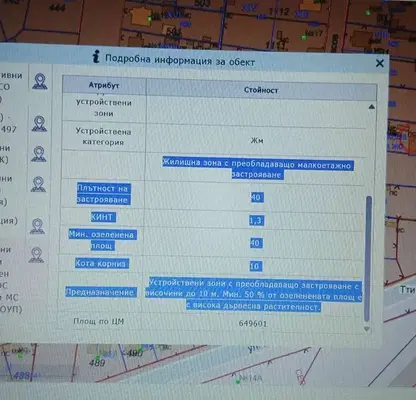Viewport: 416px width, 400px height.
Task: Click the scroll up arrow of the attribute table
Action: point(372,107)
